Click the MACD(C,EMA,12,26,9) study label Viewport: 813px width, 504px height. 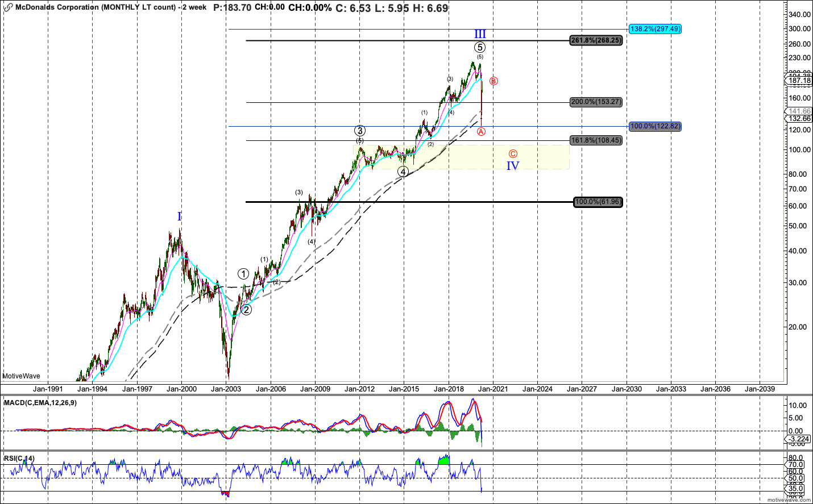pyautogui.click(x=40, y=403)
